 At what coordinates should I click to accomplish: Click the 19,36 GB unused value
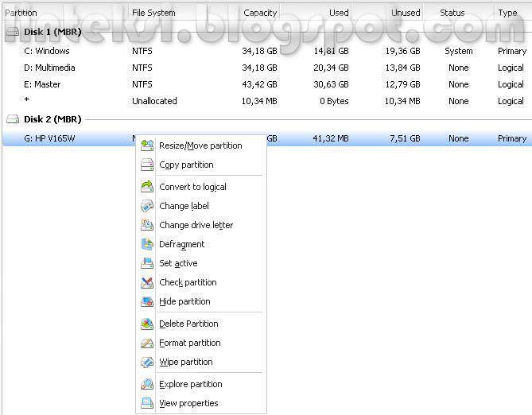coord(402,51)
